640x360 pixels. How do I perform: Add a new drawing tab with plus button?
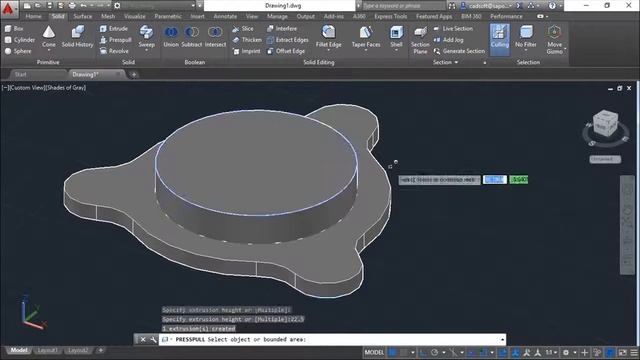(x=134, y=74)
